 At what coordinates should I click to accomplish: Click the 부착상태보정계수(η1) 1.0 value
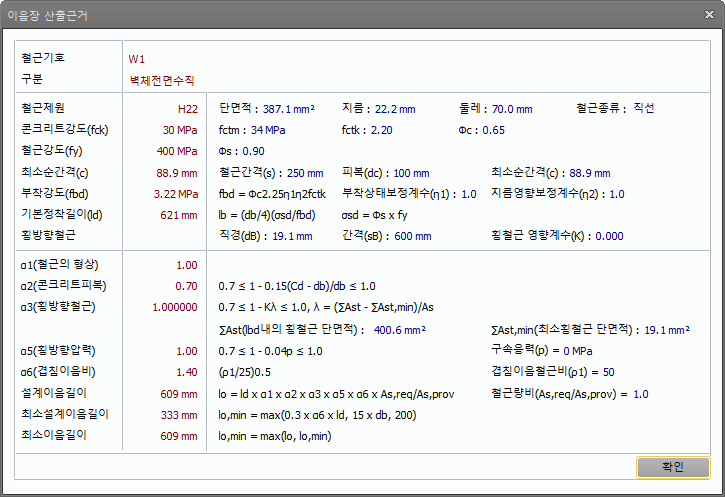click(469, 194)
